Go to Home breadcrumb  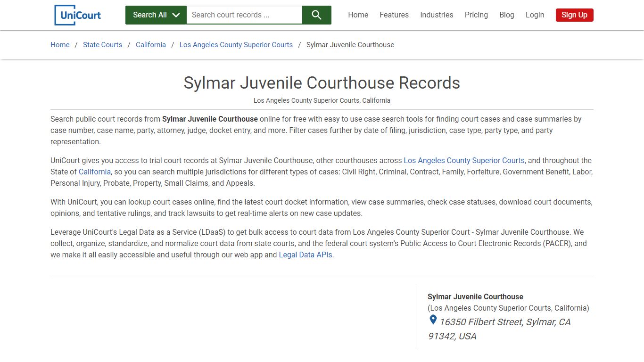[x=60, y=45]
